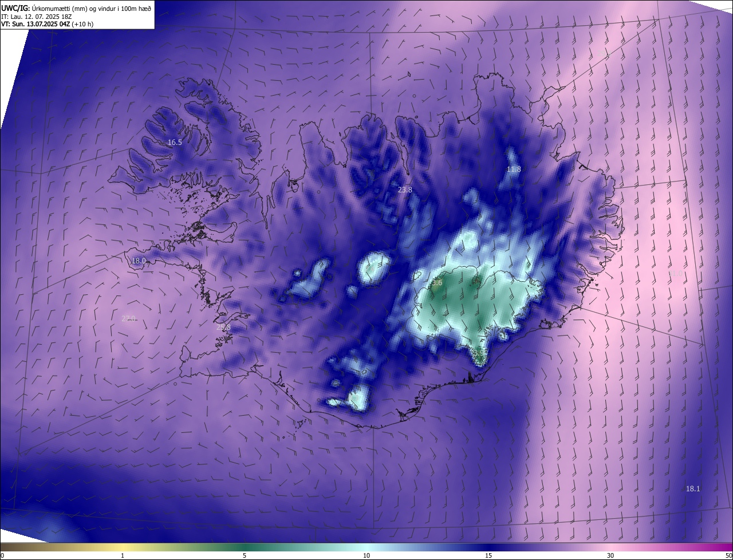Click the 27.0 map value label

click(129, 318)
